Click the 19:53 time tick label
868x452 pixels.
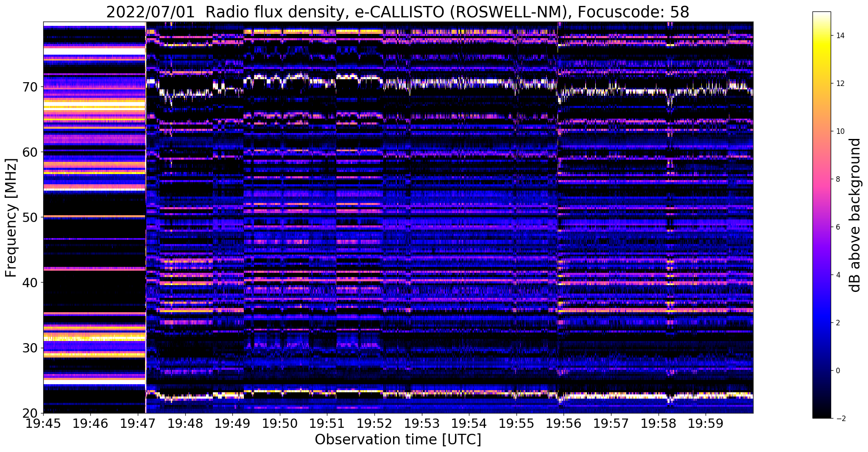coord(422,423)
